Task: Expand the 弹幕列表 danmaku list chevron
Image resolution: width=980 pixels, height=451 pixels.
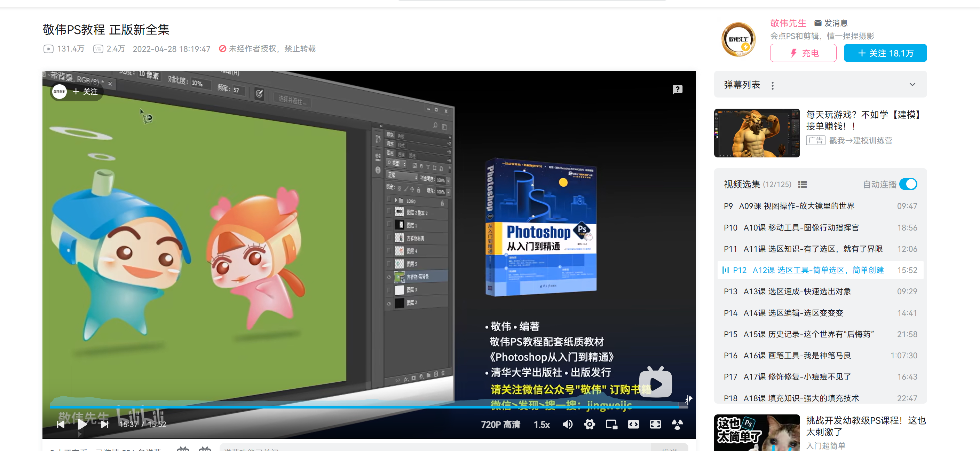Action: point(912,85)
